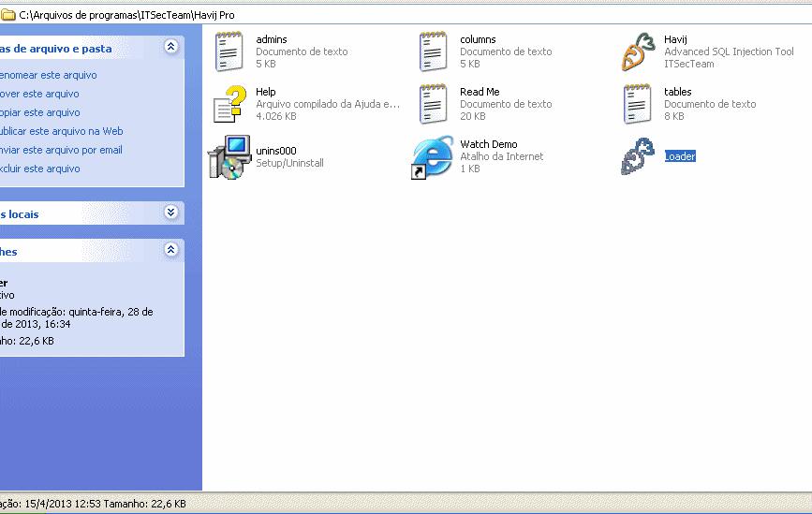This screenshot has height=514, width=812.
Task: Click the 'unins000' file name
Action: coord(276,151)
